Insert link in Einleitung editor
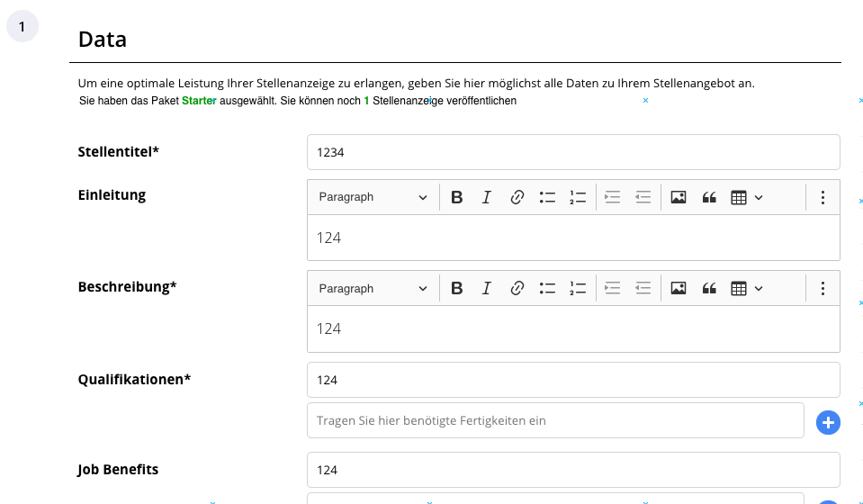Viewport: 863px width, 504px height. coord(517,197)
